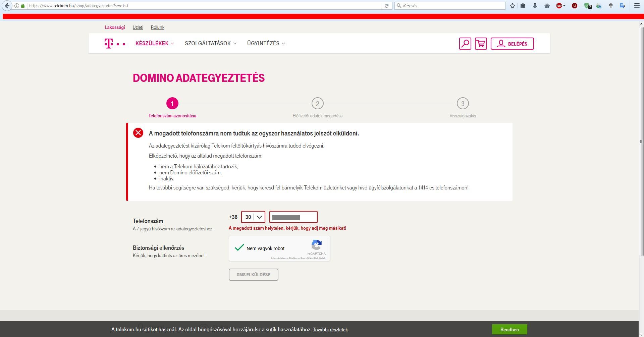
Task: Open the reCAPTCHA Adatvédelem link
Action: coord(279,258)
